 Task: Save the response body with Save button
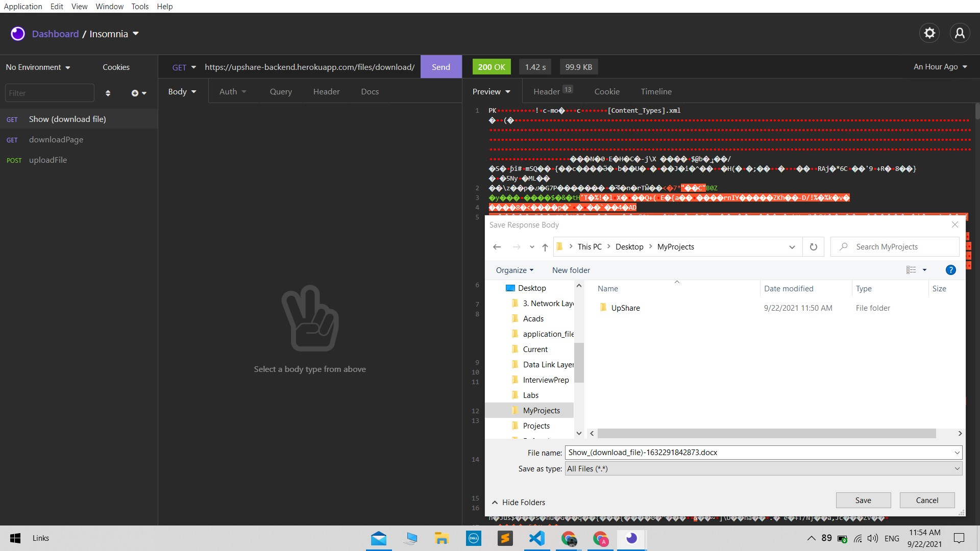(863, 500)
